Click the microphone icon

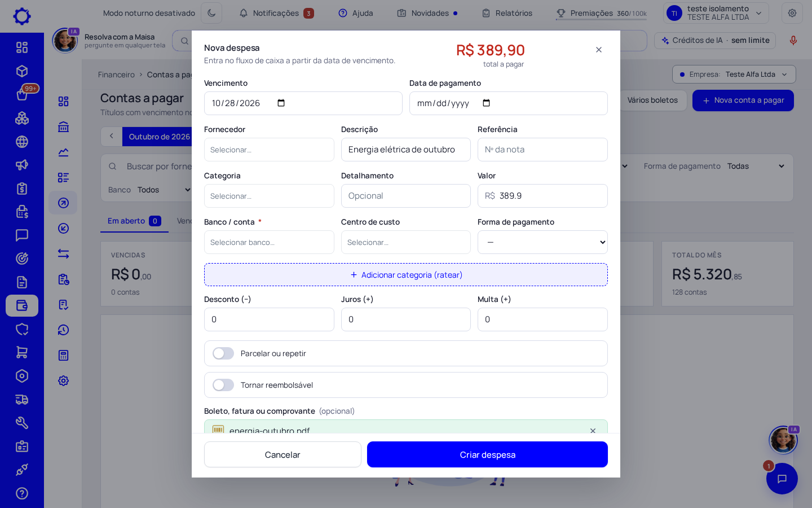[793, 41]
